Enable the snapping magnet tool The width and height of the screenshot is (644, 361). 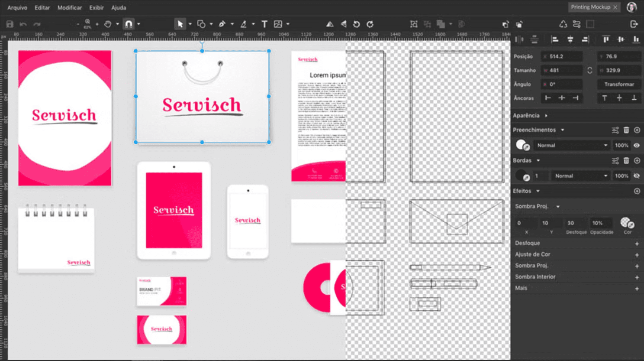click(x=128, y=24)
